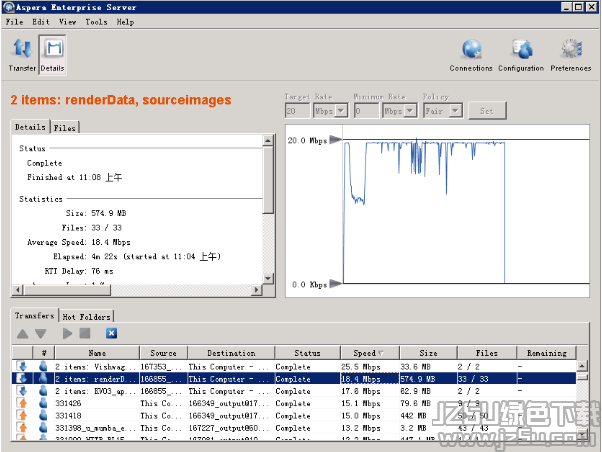
Task: Open Connections manager icon
Action: (471, 55)
